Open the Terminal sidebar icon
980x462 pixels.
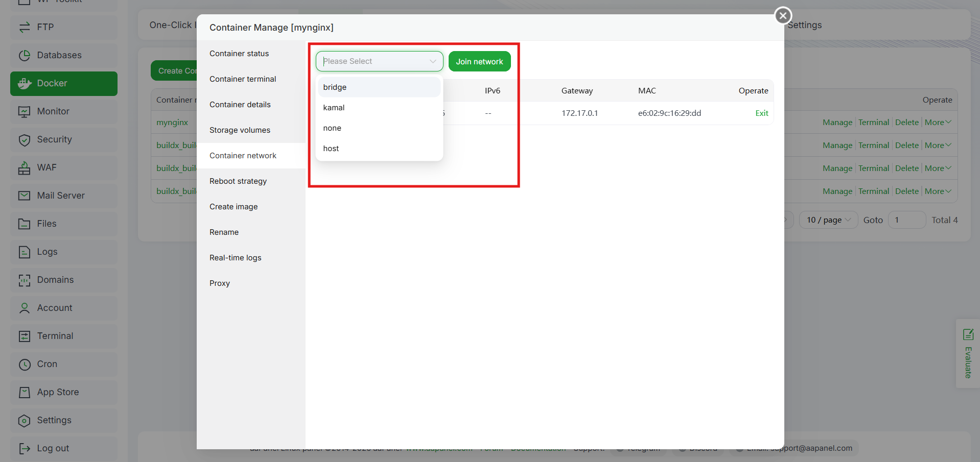point(25,336)
